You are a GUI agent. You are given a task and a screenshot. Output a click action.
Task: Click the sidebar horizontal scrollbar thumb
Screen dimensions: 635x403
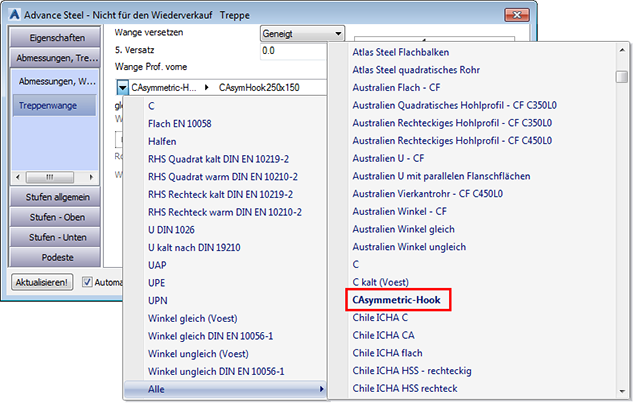click(50, 177)
